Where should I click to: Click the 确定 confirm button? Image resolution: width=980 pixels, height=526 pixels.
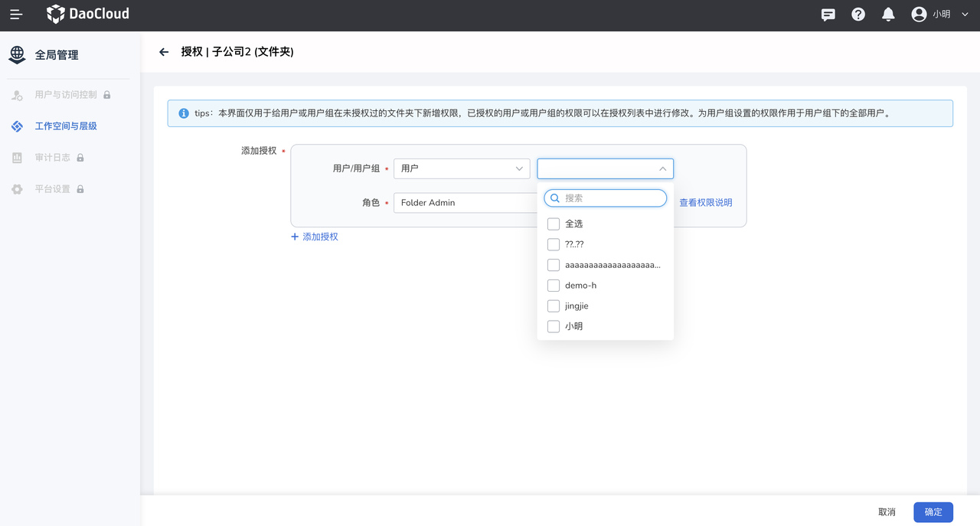click(x=933, y=511)
